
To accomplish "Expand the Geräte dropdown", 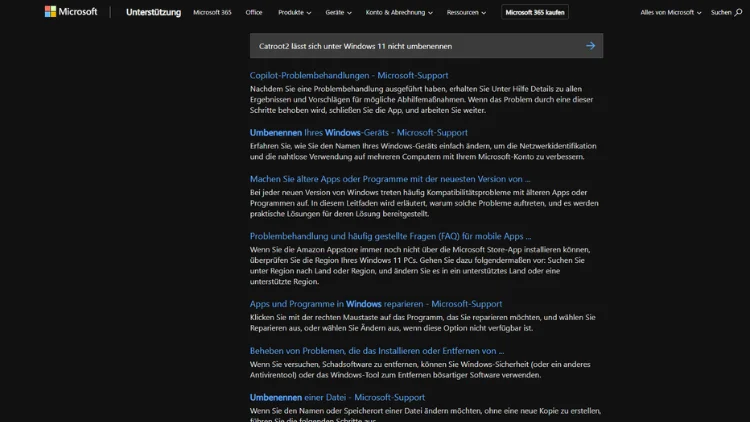I will point(338,12).
